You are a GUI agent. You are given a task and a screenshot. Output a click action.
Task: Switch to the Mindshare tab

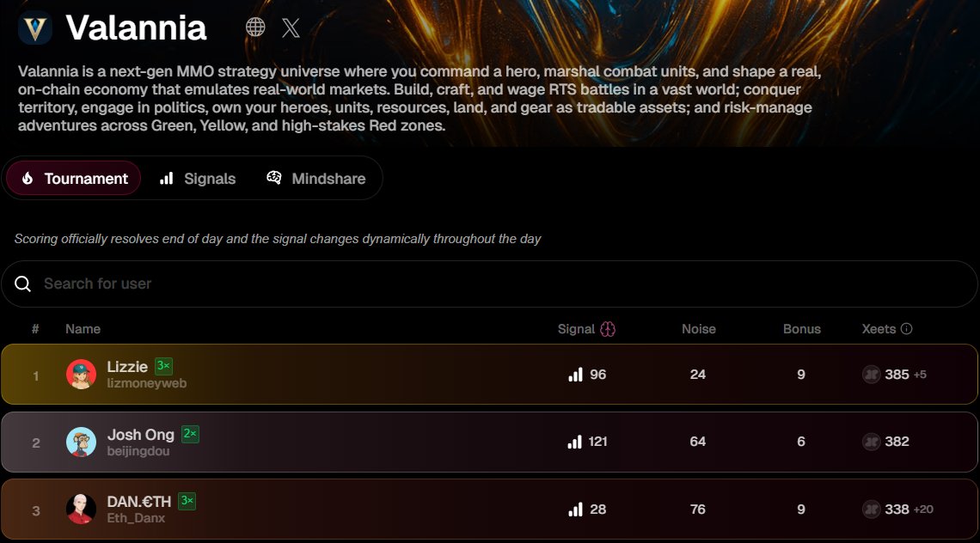pyautogui.click(x=316, y=179)
